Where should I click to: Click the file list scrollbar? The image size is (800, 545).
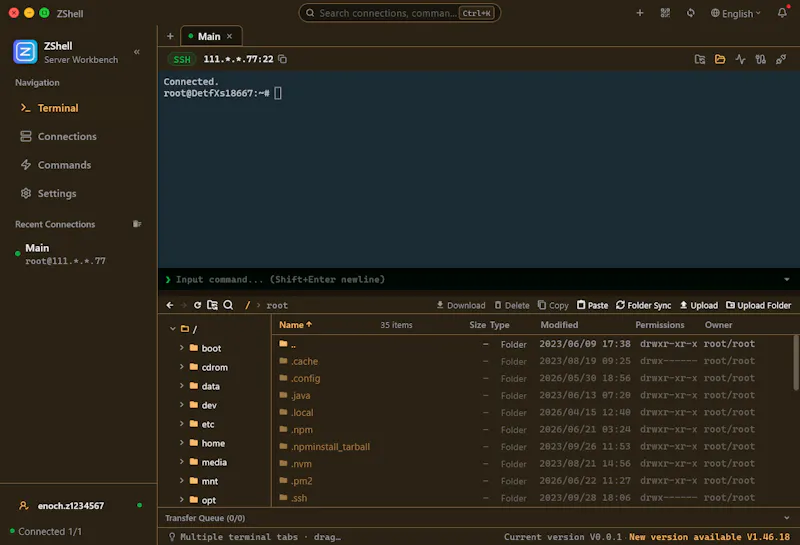[795, 363]
